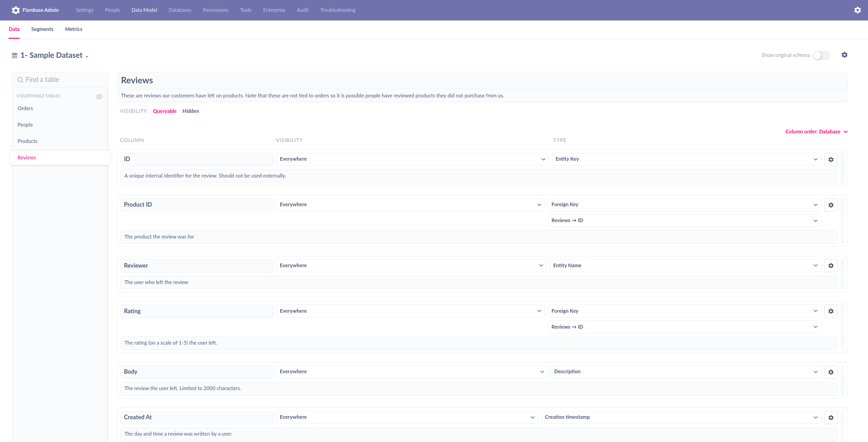Click the database icon beside 1- Sample Dataset
Viewport: 868px width, 442px height.
click(x=14, y=55)
